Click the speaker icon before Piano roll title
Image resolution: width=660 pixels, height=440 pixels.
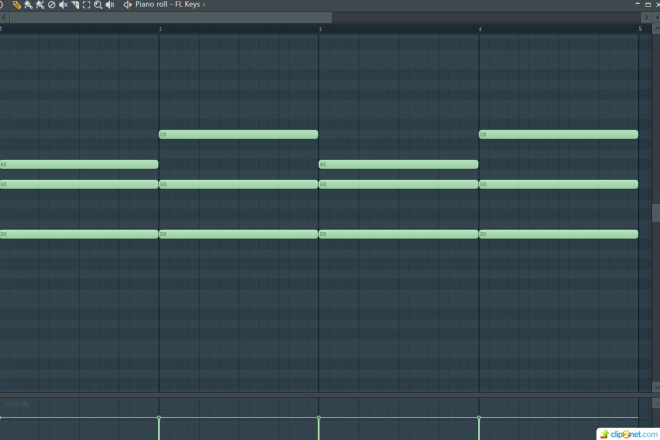pyautogui.click(x=128, y=5)
